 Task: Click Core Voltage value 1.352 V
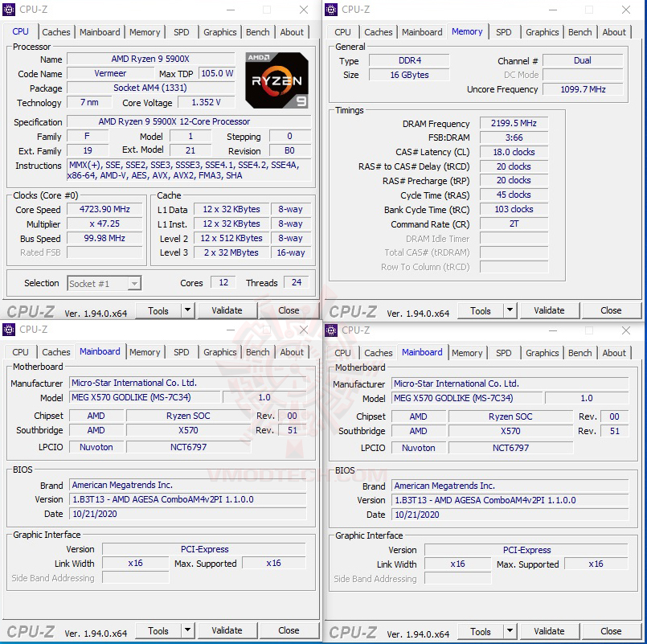(206, 102)
